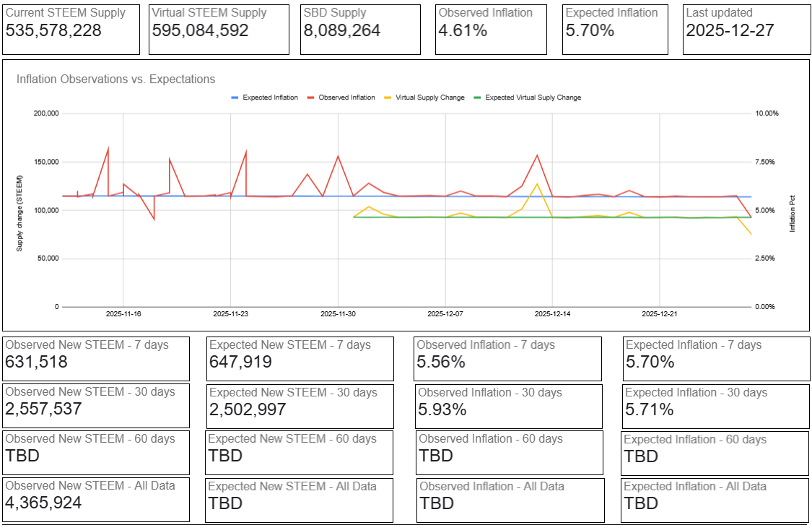Click the red Observed Inflation legend swatch
Screen dimensions: 812x525
(x=310, y=97)
